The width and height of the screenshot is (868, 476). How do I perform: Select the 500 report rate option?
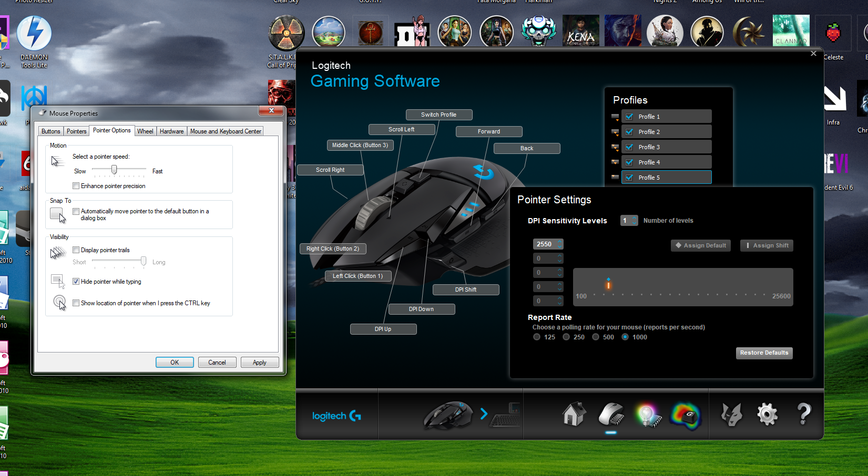point(596,337)
